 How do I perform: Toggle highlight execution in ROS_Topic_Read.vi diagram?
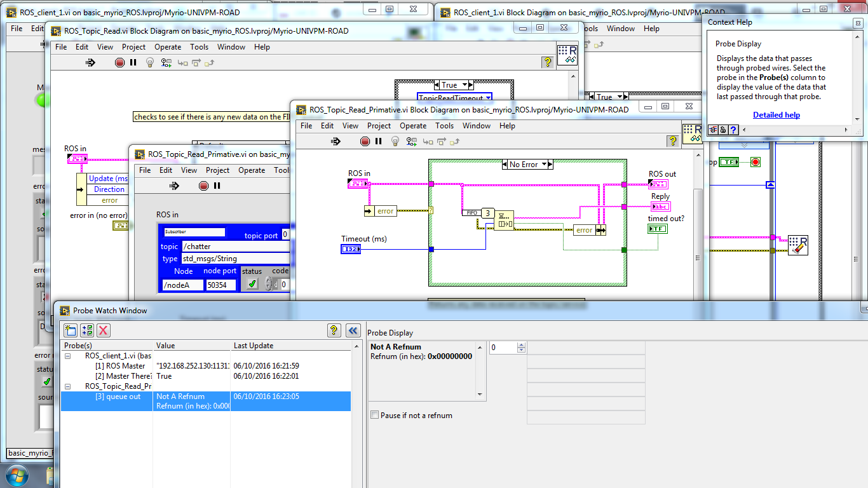point(150,62)
